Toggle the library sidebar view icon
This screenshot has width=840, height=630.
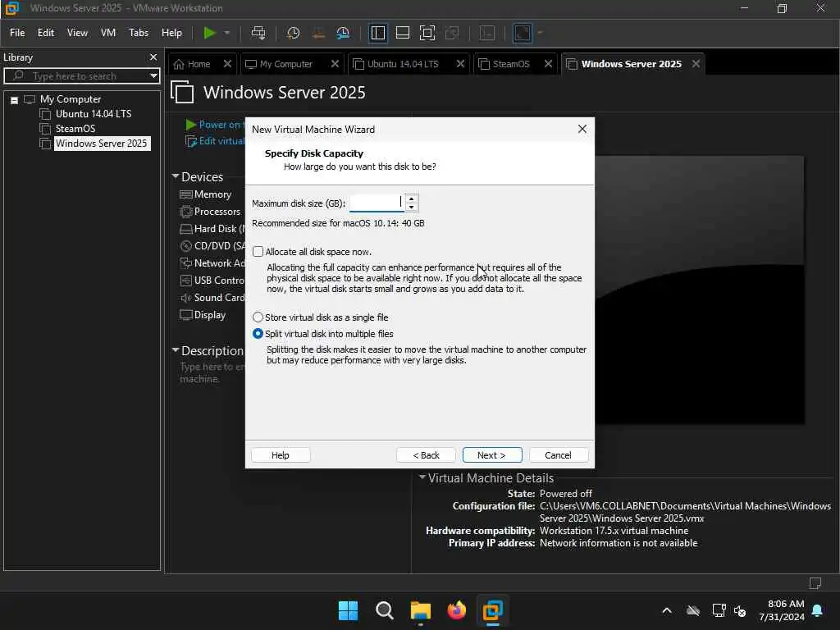point(377,33)
